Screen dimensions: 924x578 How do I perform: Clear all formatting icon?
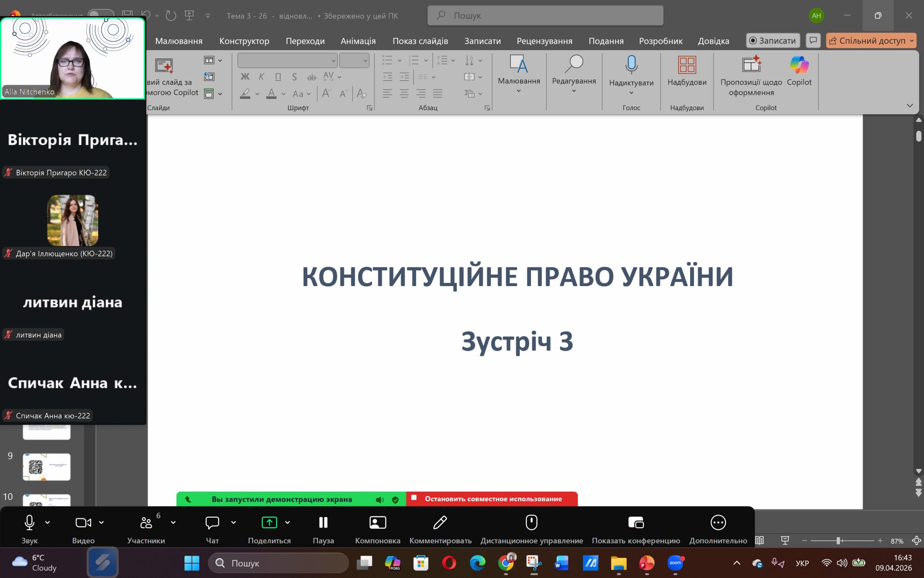coord(361,94)
